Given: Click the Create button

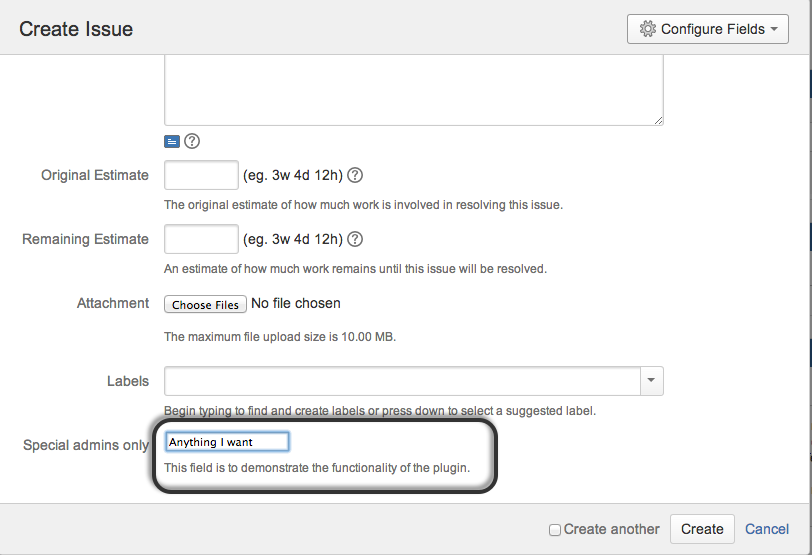Looking at the screenshot, I should tap(702, 529).
